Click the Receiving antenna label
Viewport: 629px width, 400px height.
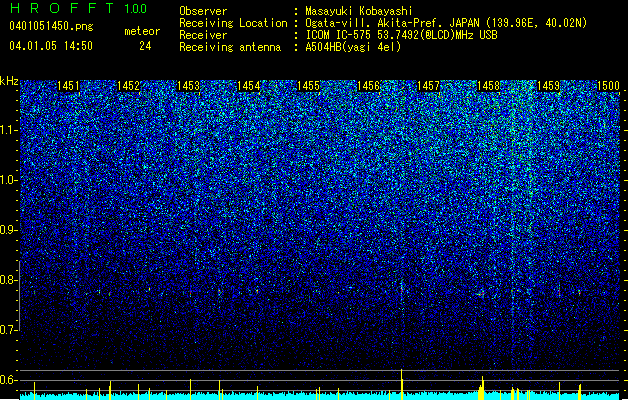coord(230,47)
